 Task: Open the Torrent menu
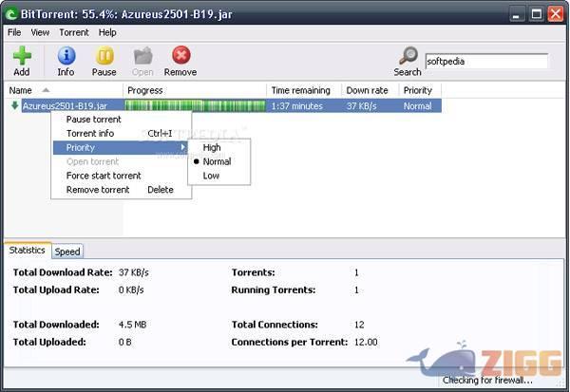74,32
